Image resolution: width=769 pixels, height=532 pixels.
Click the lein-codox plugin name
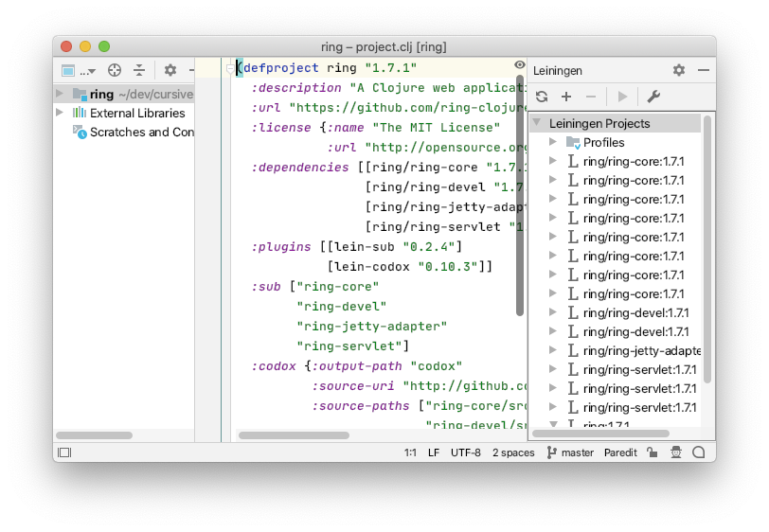pyautogui.click(x=372, y=267)
